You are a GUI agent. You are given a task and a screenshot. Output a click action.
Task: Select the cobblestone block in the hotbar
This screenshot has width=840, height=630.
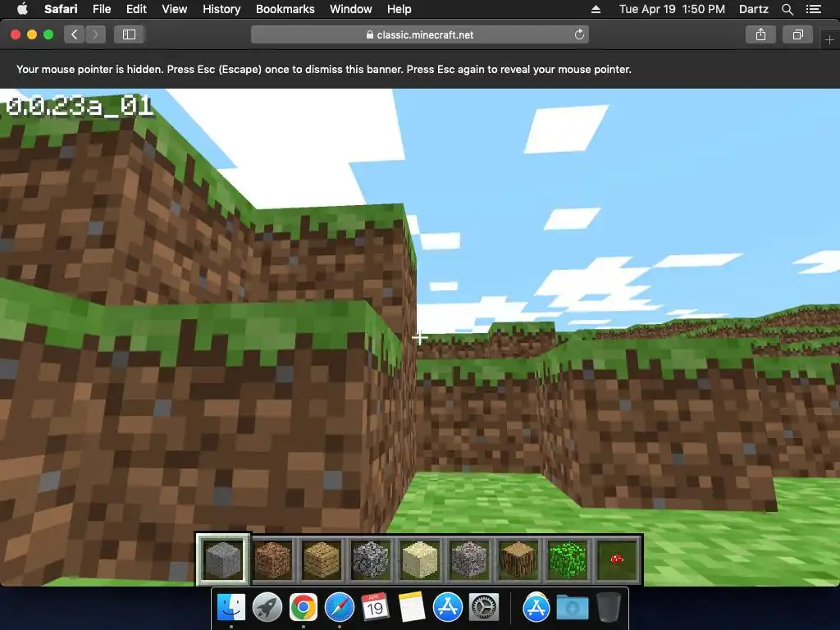tap(371, 559)
